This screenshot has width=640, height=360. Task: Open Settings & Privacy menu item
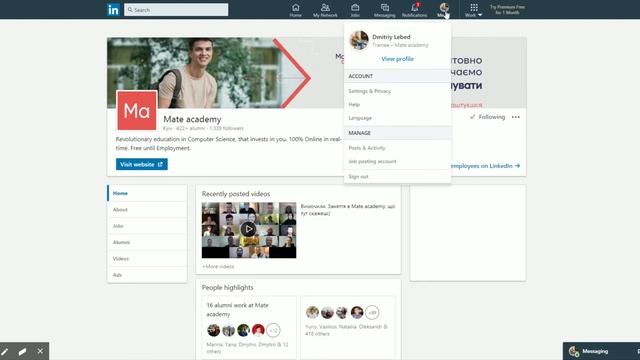click(x=370, y=91)
